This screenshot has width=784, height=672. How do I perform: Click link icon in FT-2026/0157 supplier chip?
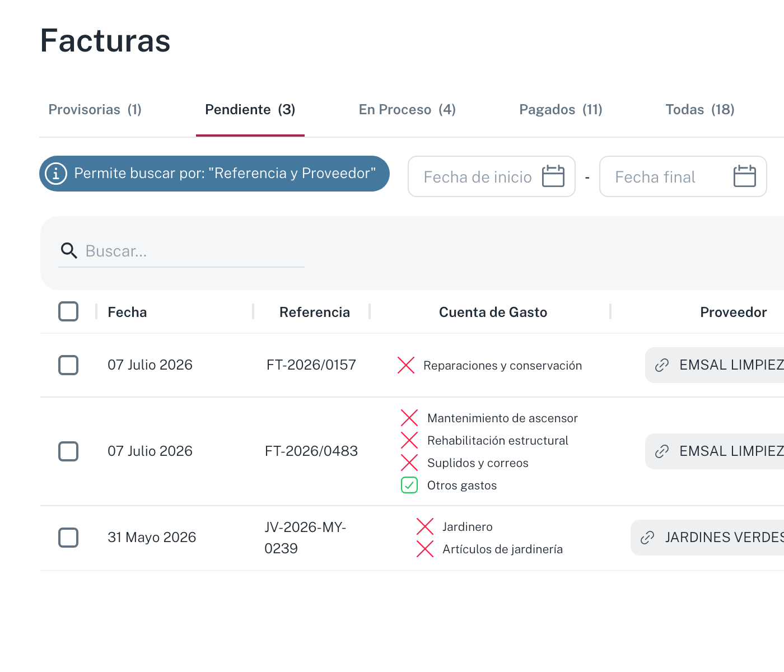pos(662,365)
